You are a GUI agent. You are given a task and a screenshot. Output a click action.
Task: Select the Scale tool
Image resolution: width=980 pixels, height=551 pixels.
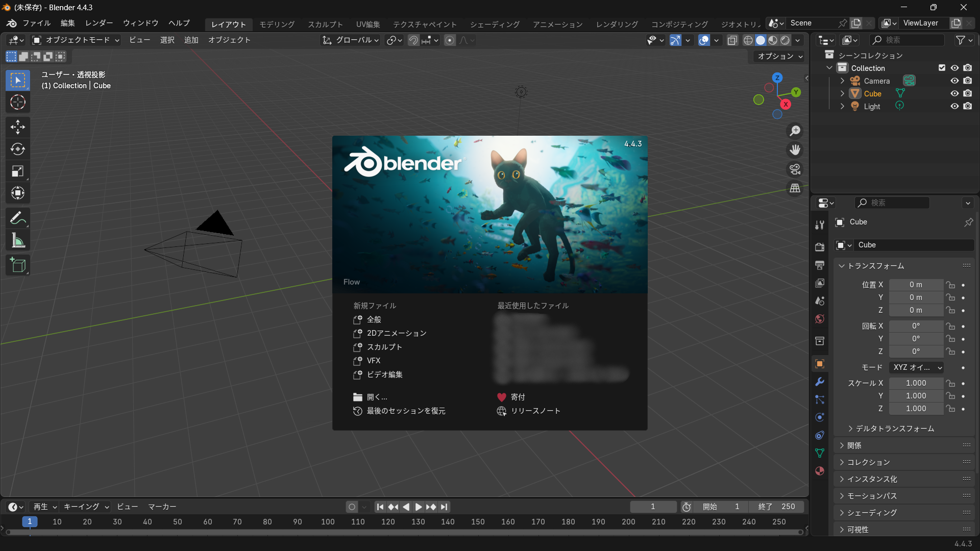[x=18, y=171]
